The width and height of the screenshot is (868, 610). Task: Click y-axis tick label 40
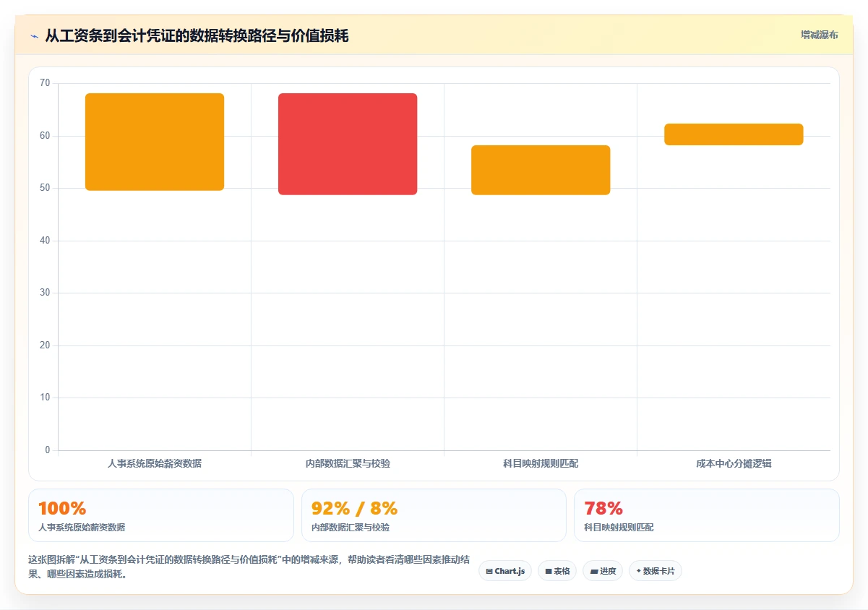point(45,241)
